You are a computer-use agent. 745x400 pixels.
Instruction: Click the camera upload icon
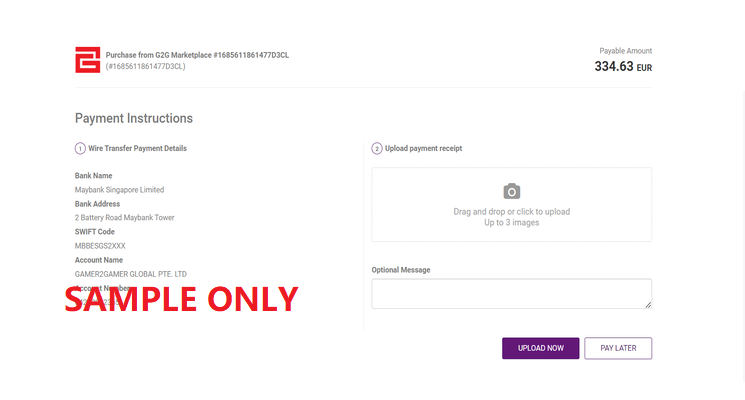pos(511,191)
